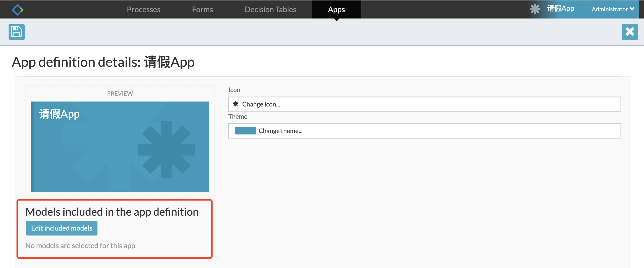Screen dimensions: 644x268
Task: Click the Change theme... link
Action: coord(280,131)
